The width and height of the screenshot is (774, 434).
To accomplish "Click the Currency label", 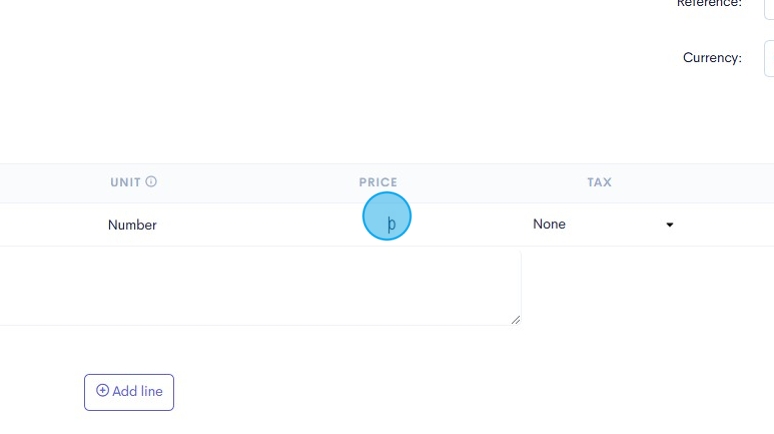I will click(x=712, y=58).
